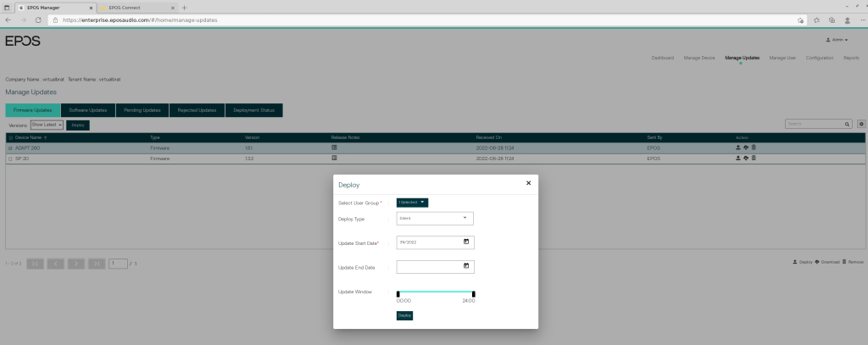Check the SP 30 row checkbox
The width and height of the screenshot is (868, 345).
10,159
